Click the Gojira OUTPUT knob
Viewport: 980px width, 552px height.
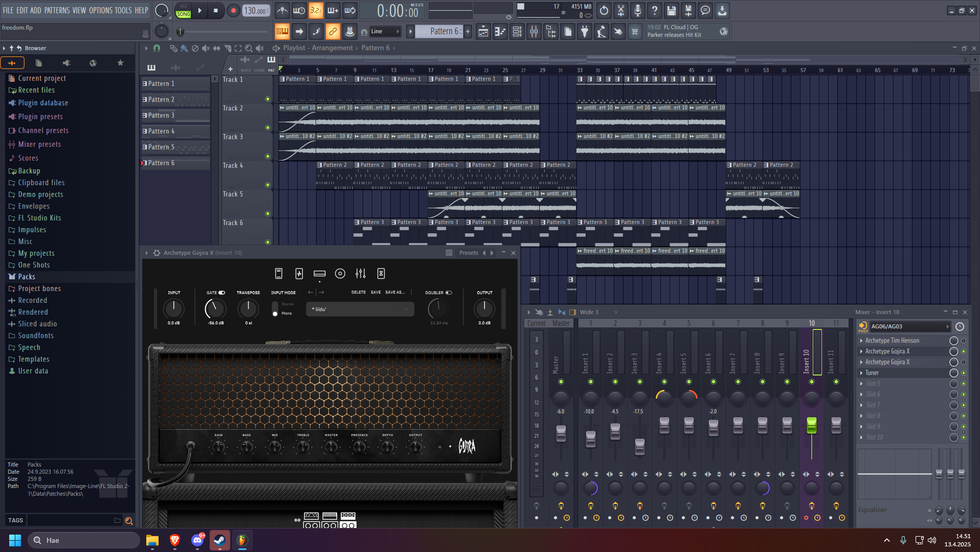click(484, 308)
